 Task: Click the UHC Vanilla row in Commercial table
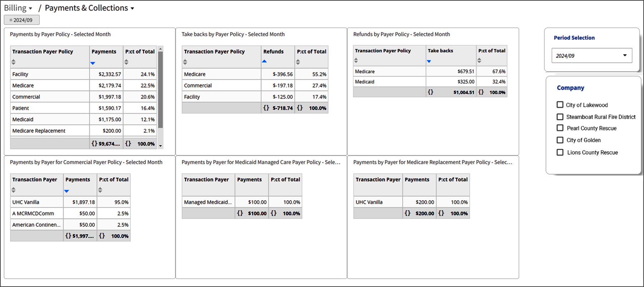70,202
